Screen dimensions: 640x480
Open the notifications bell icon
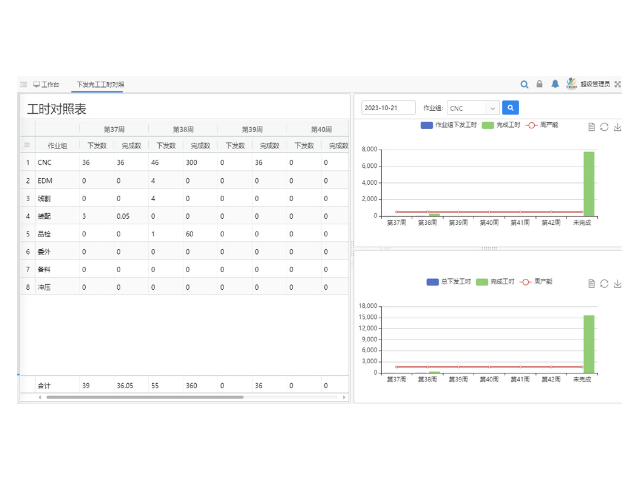[x=555, y=85]
